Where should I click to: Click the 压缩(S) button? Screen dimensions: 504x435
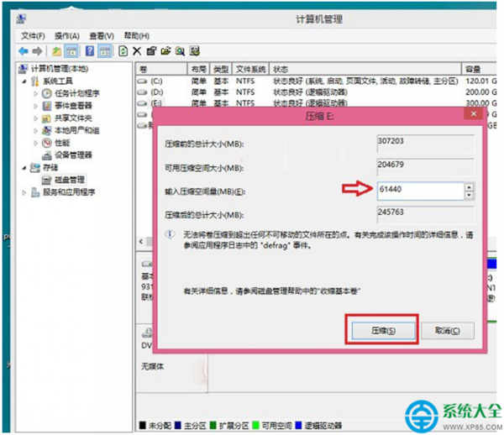pyautogui.click(x=383, y=331)
